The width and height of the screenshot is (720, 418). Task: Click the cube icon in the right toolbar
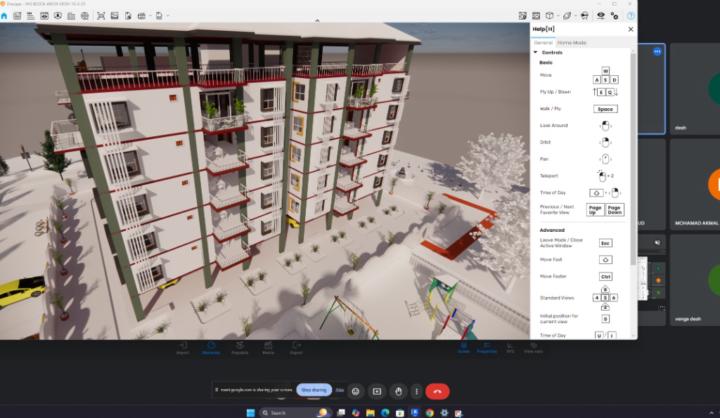549,16
